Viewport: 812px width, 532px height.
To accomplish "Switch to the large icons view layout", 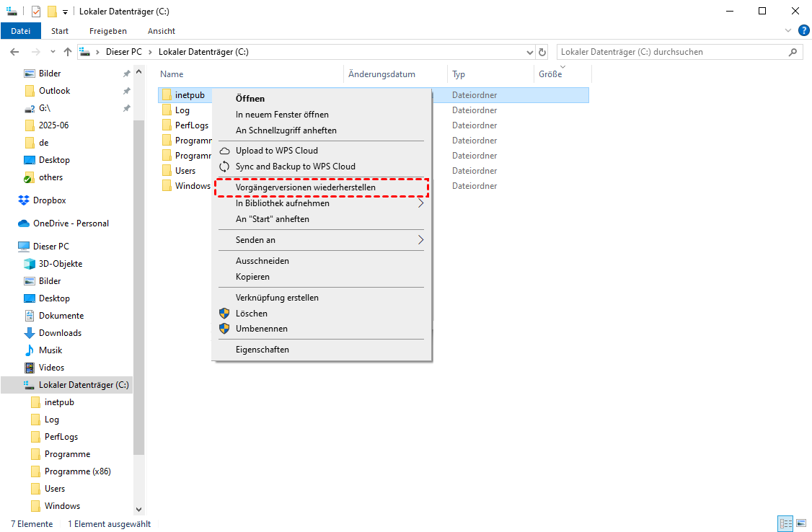I will click(803, 524).
